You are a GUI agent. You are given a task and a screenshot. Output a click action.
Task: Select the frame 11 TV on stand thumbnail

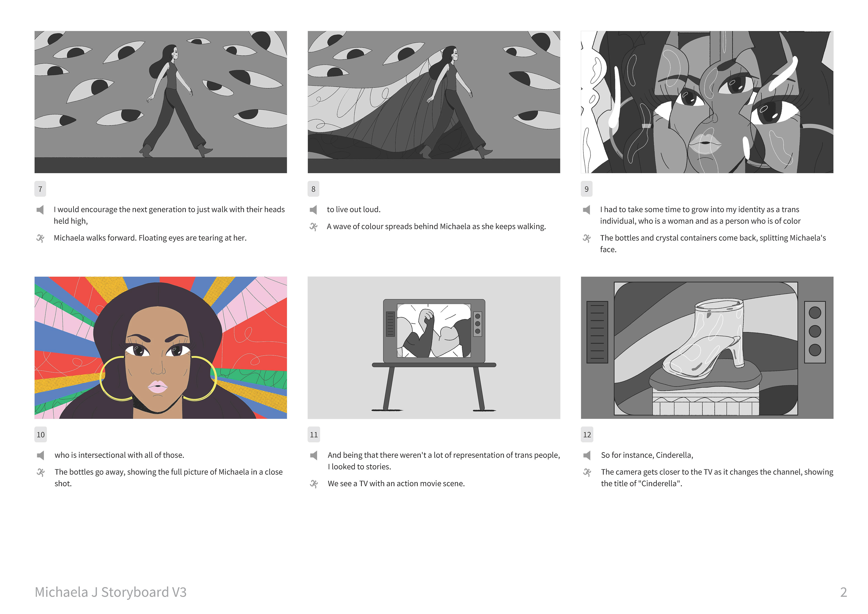434,348
